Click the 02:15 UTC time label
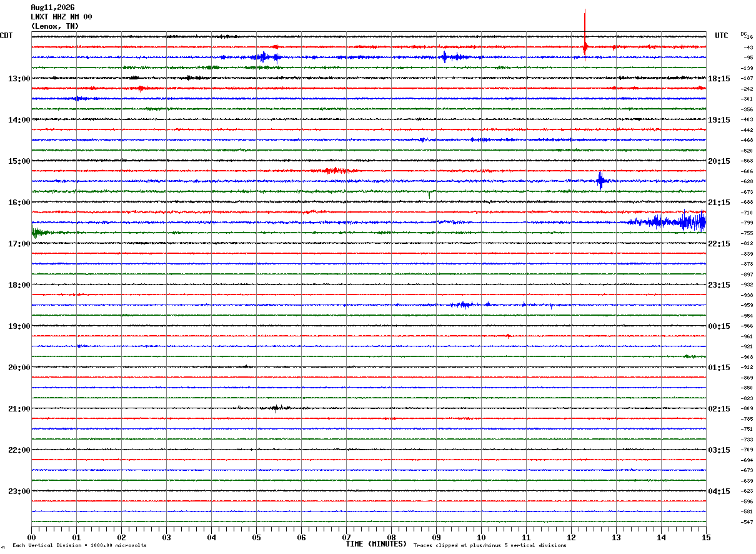 tap(719, 409)
